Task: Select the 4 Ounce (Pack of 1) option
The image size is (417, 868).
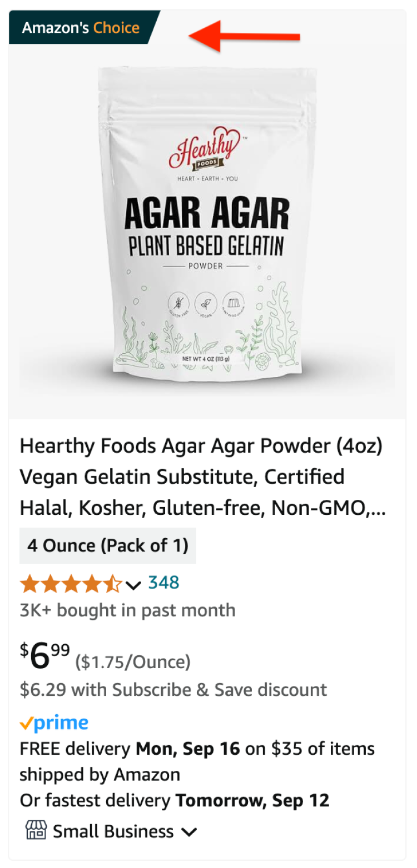Action: [x=108, y=546]
